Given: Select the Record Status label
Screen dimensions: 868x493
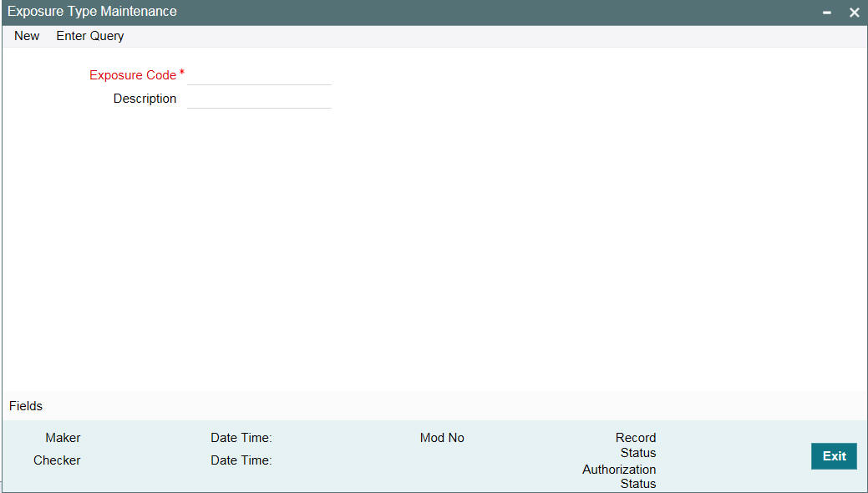Looking at the screenshot, I should [x=636, y=445].
